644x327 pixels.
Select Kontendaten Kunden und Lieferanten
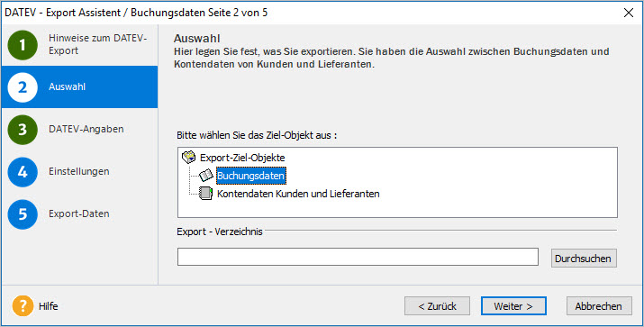298,194
